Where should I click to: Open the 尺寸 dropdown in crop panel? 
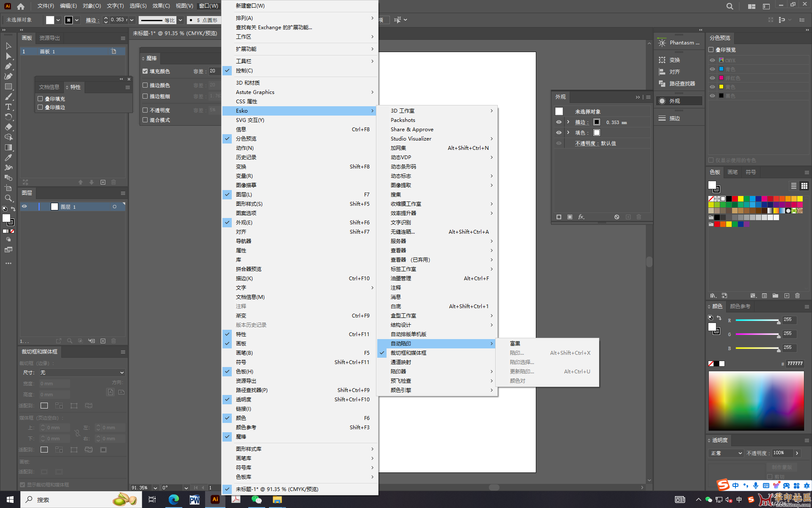[82, 373]
